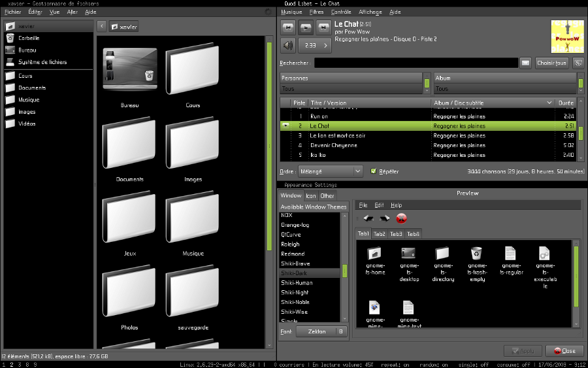Toggle the Répéter checkbox
Viewport: 588px width, 368px height.
pos(374,171)
